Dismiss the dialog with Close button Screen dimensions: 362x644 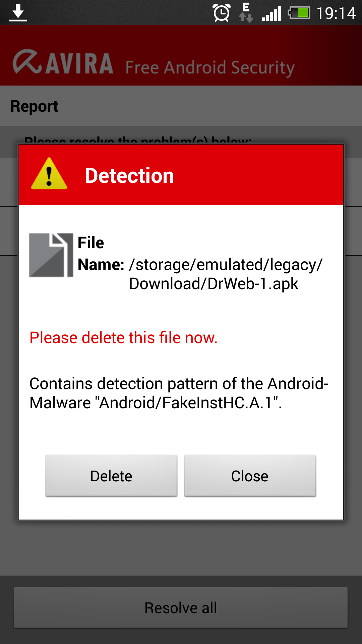click(x=250, y=476)
